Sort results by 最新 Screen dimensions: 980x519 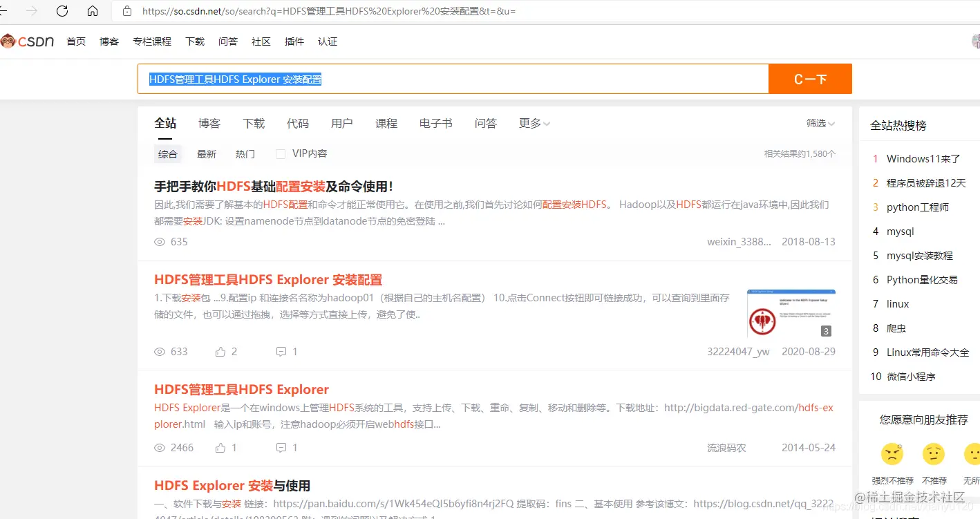tap(207, 154)
